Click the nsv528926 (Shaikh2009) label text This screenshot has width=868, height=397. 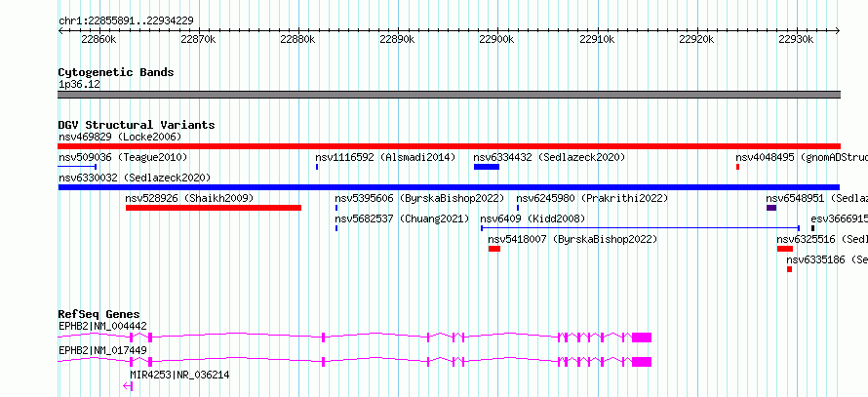point(189,198)
